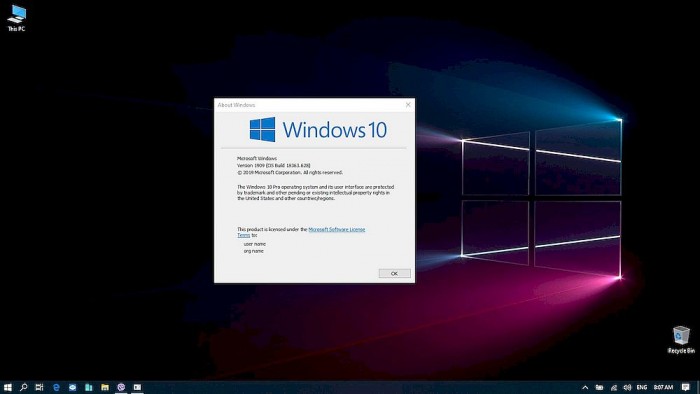700x394 pixels.
Task: Select the running winver taskbar icon
Action: (x=137, y=387)
